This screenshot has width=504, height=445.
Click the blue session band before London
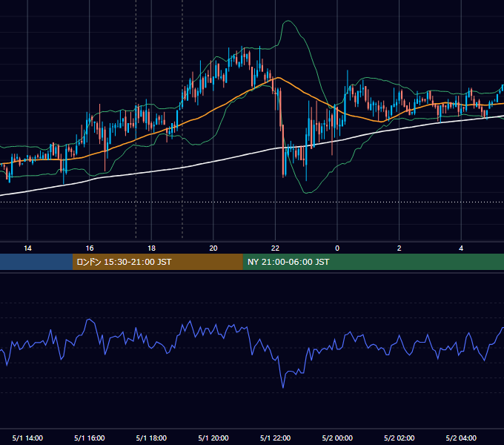pyautogui.click(x=36, y=262)
